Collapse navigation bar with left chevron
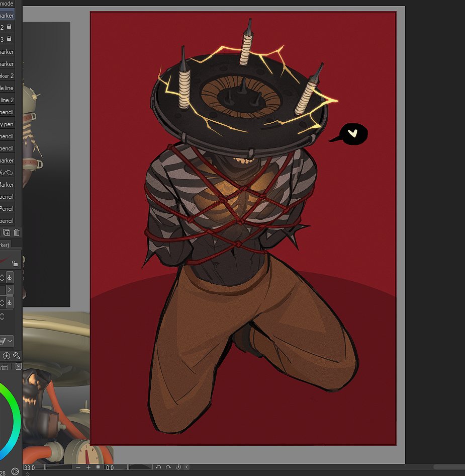 (x=187, y=467)
